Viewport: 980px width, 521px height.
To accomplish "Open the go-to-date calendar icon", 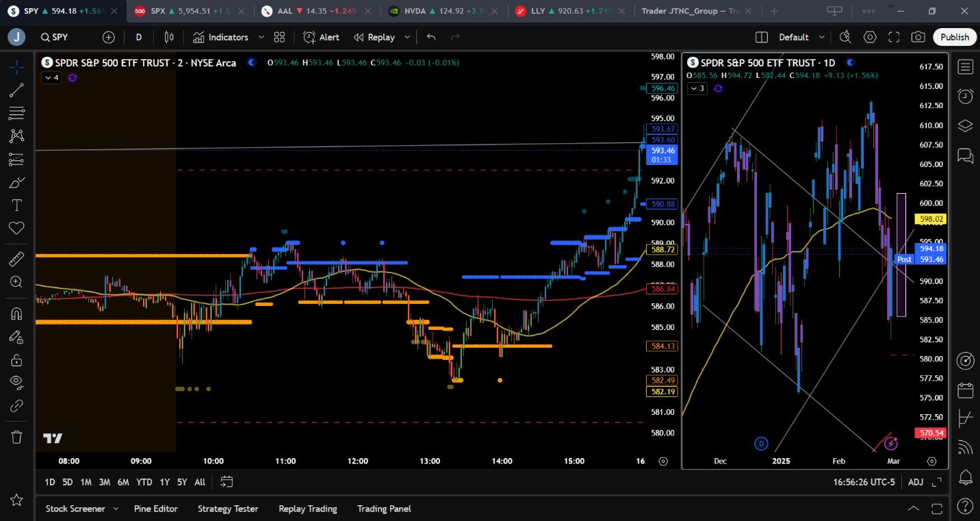I will [227, 482].
